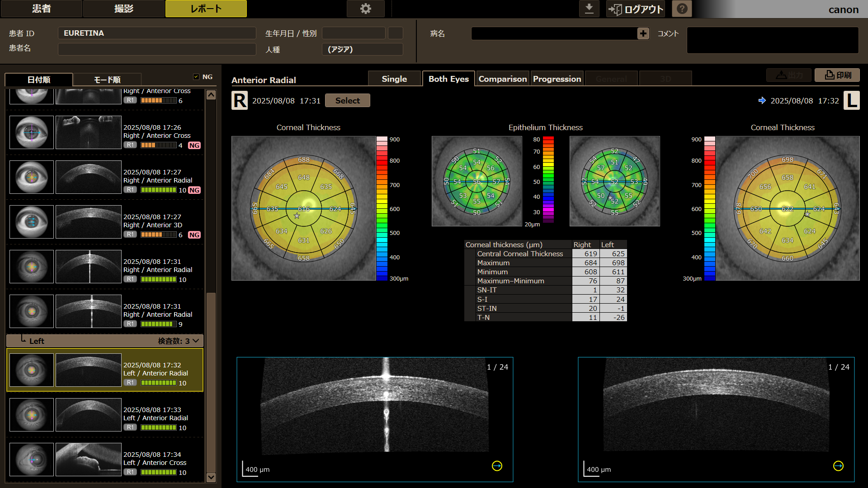Open the help question mark icon
This screenshot has width=868, height=488.
pos(682,9)
